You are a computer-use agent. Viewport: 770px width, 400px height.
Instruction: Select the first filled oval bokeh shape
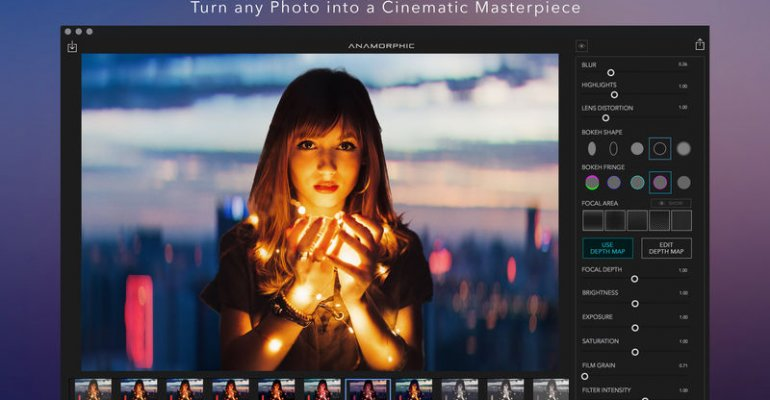point(591,148)
